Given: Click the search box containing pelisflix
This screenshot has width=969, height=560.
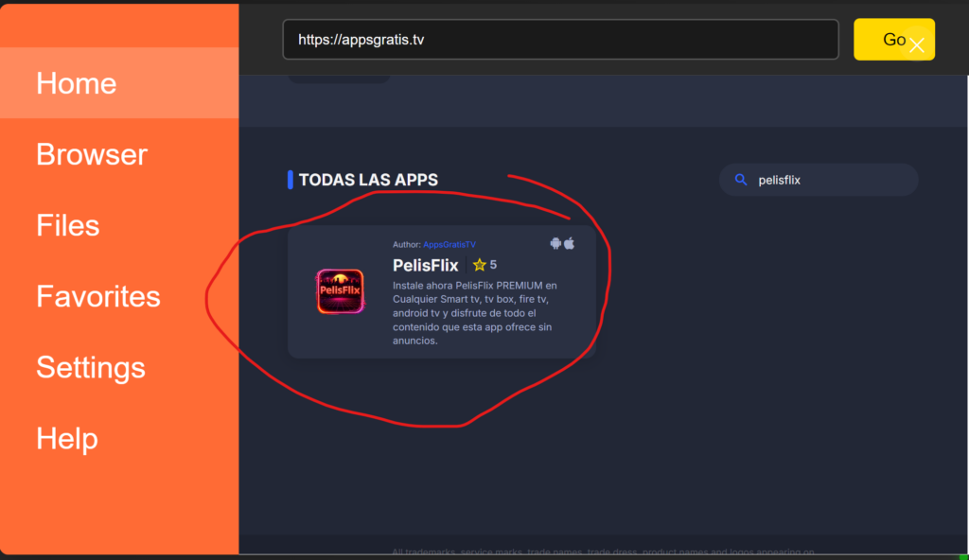Looking at the screenshot, I should (x=828, y=180).
